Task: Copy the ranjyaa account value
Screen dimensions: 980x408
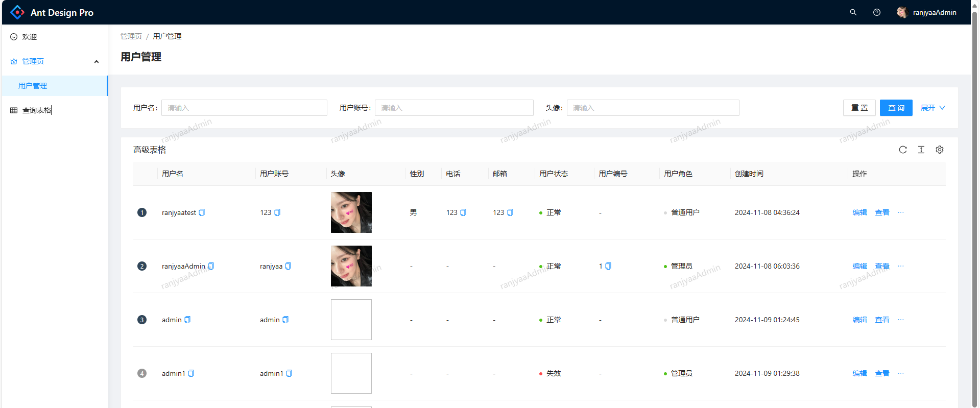Action: click(x=288, y=266)
